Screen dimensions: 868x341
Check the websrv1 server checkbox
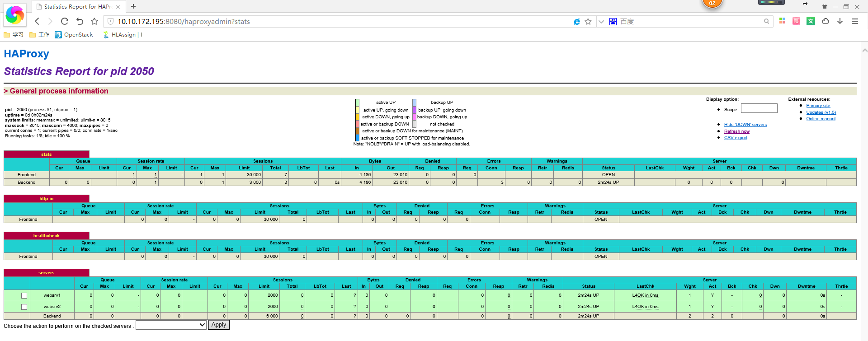click(24, 296)
